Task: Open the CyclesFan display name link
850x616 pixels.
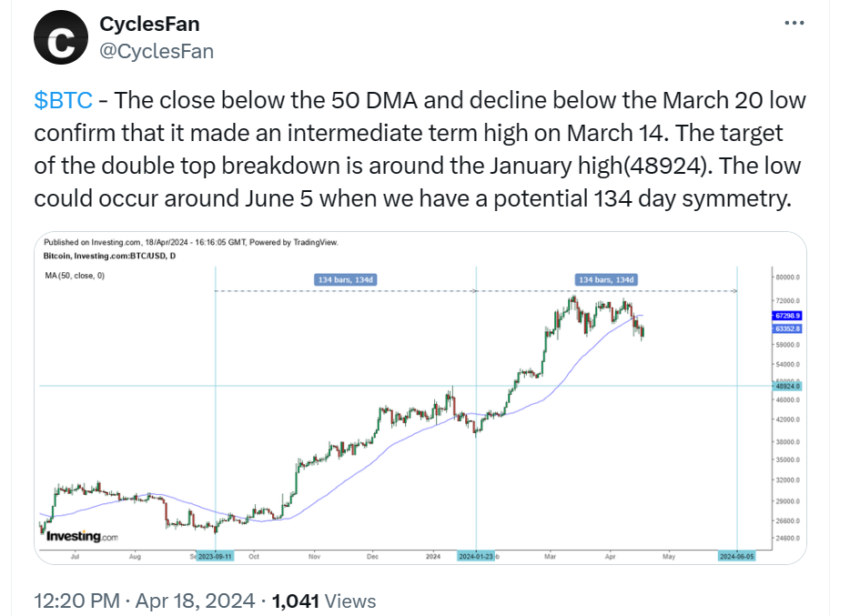Action: pyautogui.click(x=148, y=24)
